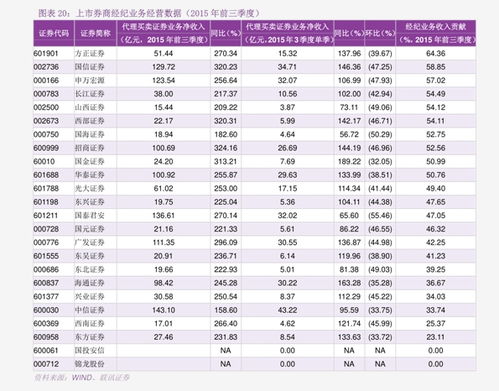Image resolution: width=499 pixels, height=391 pixels.
Task: Select the value 217.37
Action: (226, 94)
